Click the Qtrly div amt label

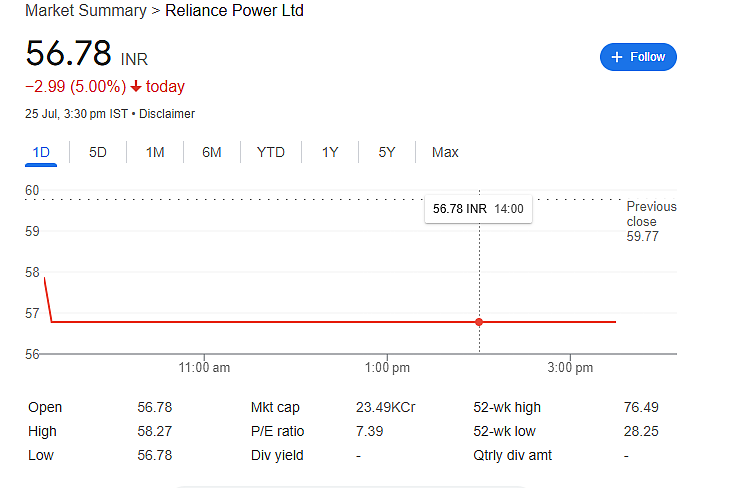pos(512,455)
